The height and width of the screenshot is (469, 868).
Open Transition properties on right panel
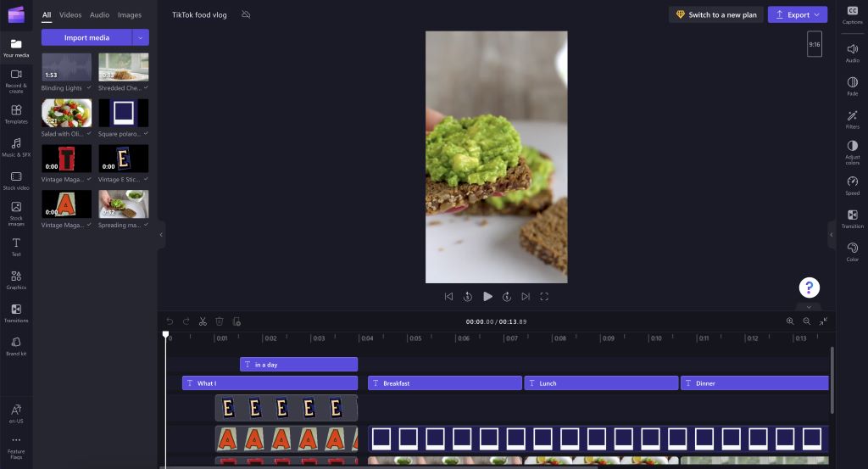[853, 219]
